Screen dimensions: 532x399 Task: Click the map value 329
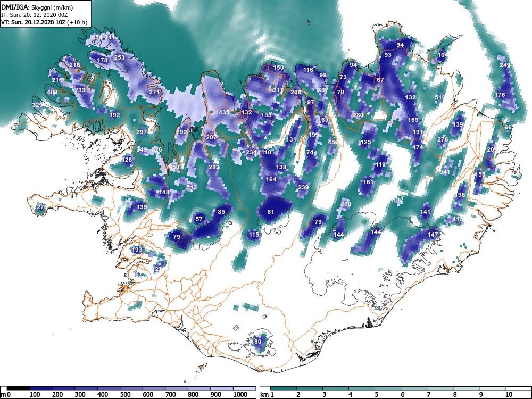(37, 105)
